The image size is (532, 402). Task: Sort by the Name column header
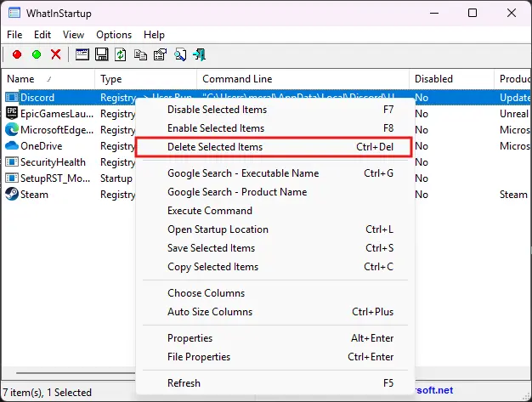(x=48, y=79)
